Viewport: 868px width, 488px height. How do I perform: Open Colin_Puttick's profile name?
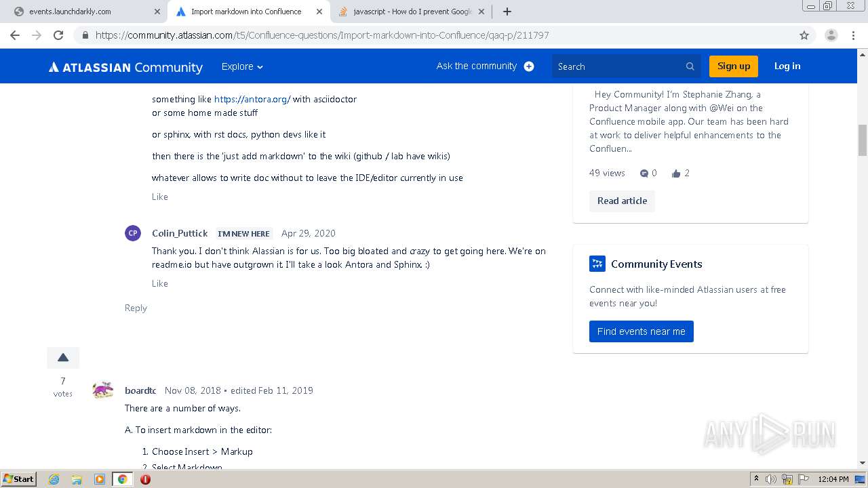coord(180,233)
